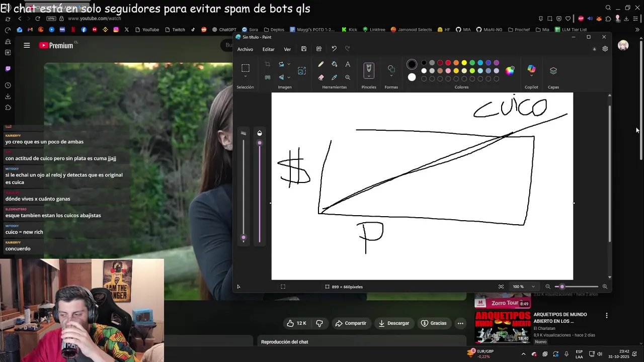Click the Gracias button
Image resolution: width=644 pixels, height=362 pixels.
pos(434,323)
